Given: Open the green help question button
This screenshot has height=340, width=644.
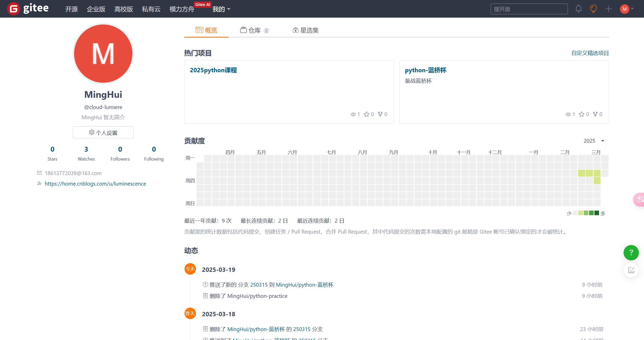Looking at the screenshot, I should [631, 253].
